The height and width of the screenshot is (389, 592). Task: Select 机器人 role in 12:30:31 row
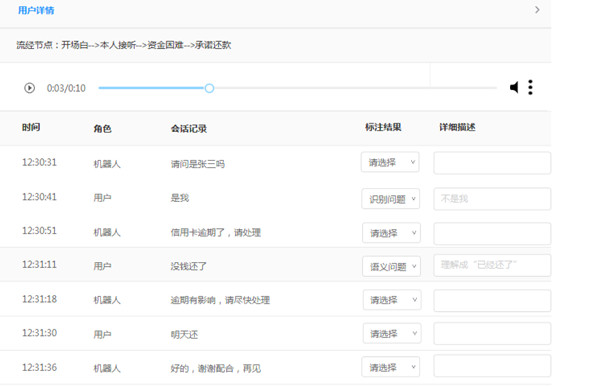(x=107, y=164)
